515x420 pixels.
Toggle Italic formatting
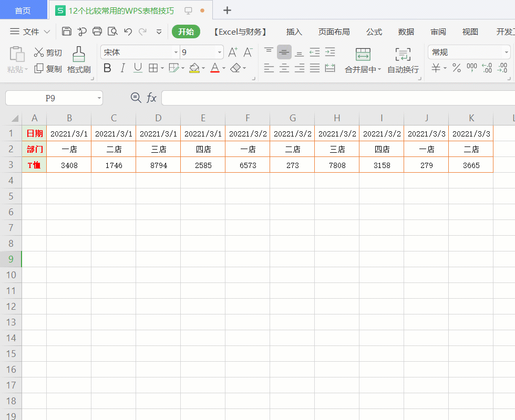pos(122,68)
